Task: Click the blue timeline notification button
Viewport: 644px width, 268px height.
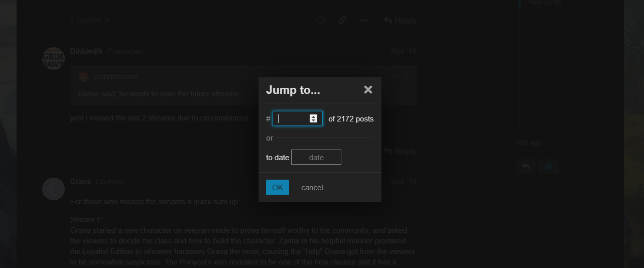Action: pyautogui.click(x=549, y=166)
